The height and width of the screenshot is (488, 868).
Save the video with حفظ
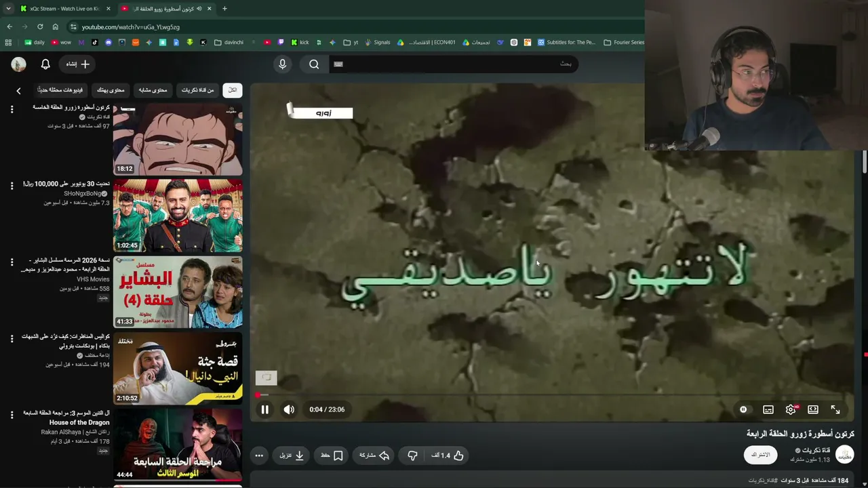tap(332, 455)
